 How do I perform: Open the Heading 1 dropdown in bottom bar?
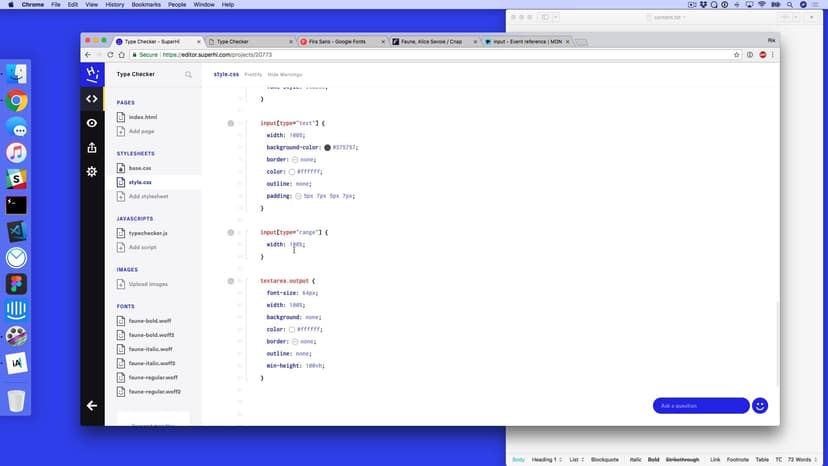coord(547,459)
